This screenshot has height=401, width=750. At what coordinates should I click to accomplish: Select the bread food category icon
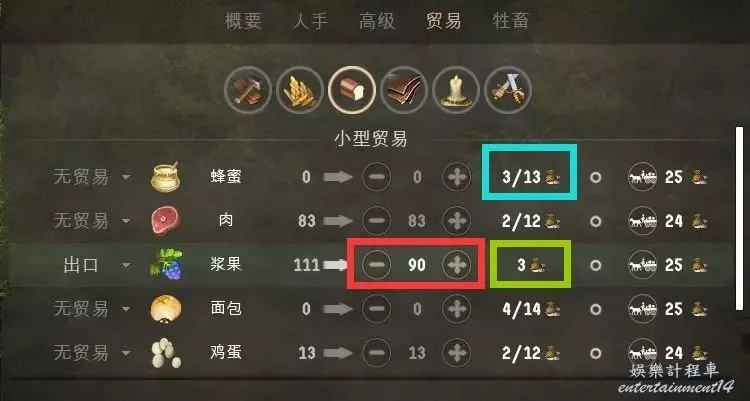[352, 90]
